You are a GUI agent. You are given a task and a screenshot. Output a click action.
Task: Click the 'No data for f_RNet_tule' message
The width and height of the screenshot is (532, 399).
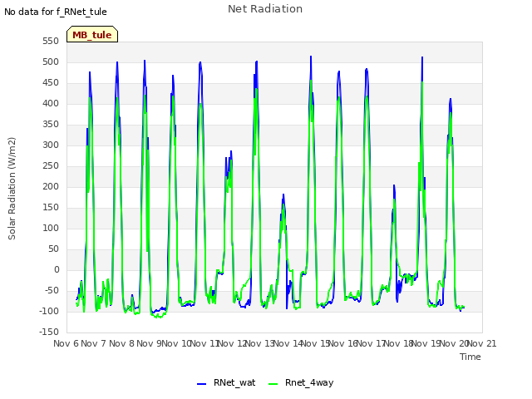pos(56,12)
